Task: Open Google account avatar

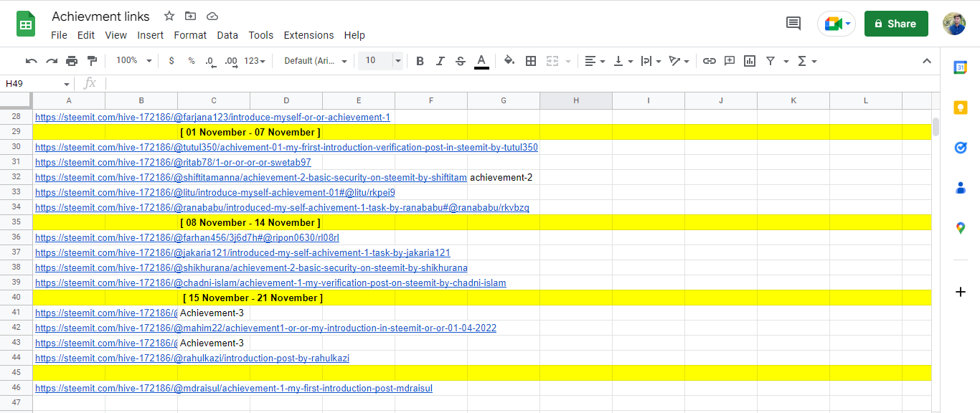Action: [x=954, y=24]
